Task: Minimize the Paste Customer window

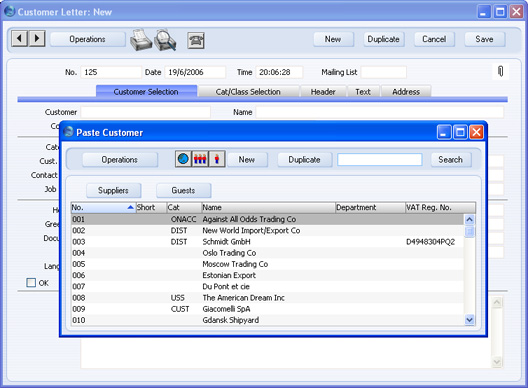Action: [444, 132]
